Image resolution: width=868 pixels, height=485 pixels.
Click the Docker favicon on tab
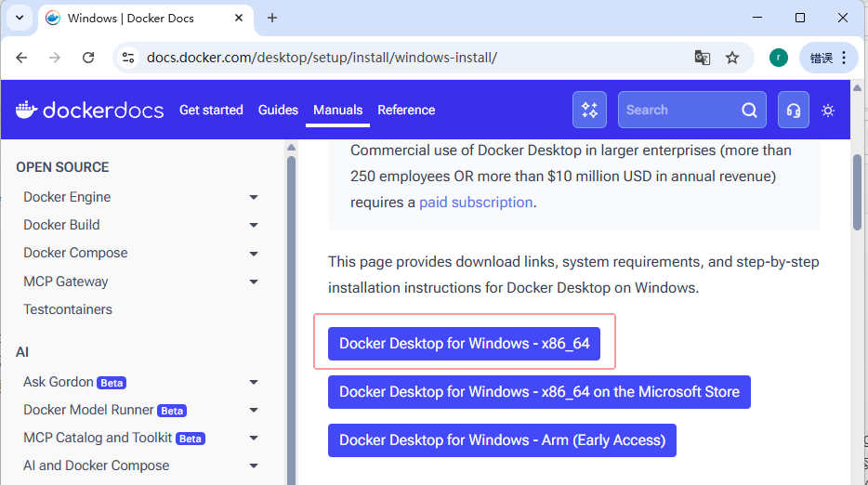[53, 18]
